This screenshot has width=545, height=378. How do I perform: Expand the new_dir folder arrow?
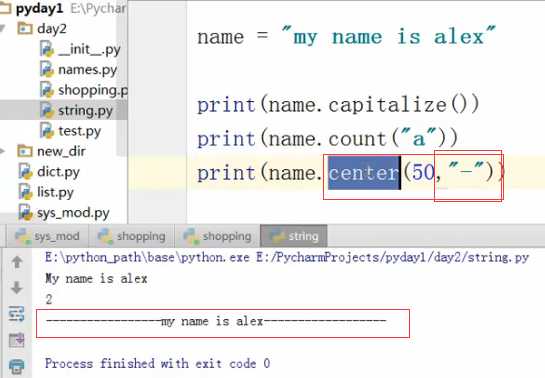pyautogui.click(x=2, y=151)
